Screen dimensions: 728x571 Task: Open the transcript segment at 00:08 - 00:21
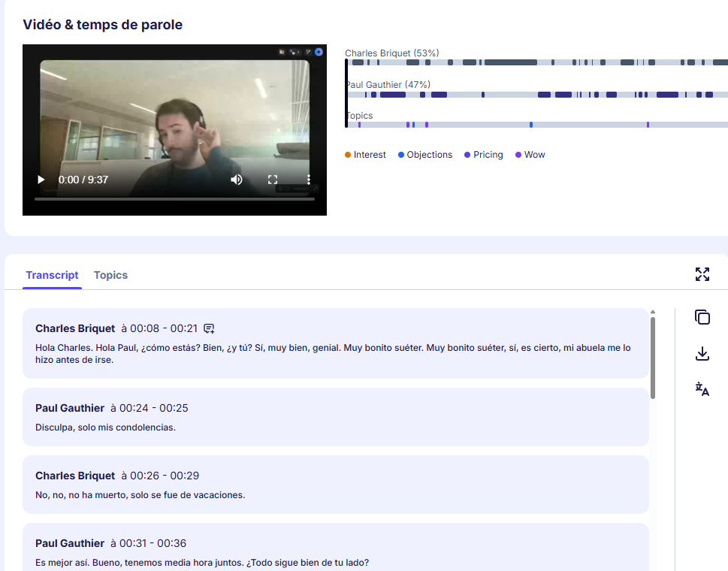point(335,343)
